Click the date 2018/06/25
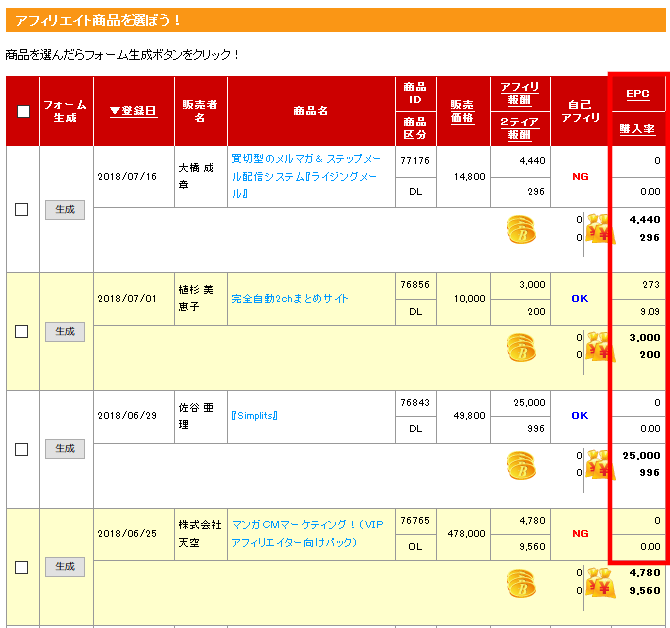This screenshot has height=628, width=670. (127, 534)
